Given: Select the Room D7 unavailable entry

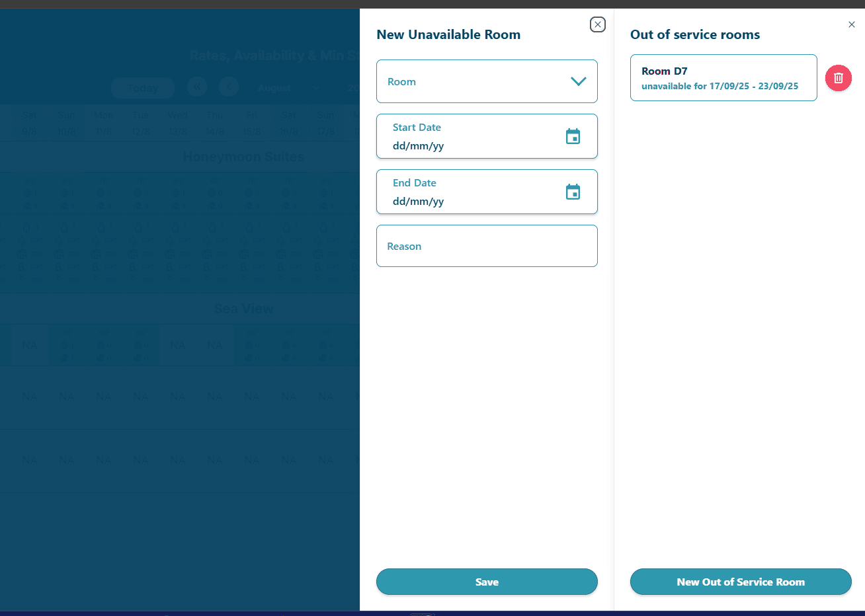Looking at the screenshot, I should point(723,78).
